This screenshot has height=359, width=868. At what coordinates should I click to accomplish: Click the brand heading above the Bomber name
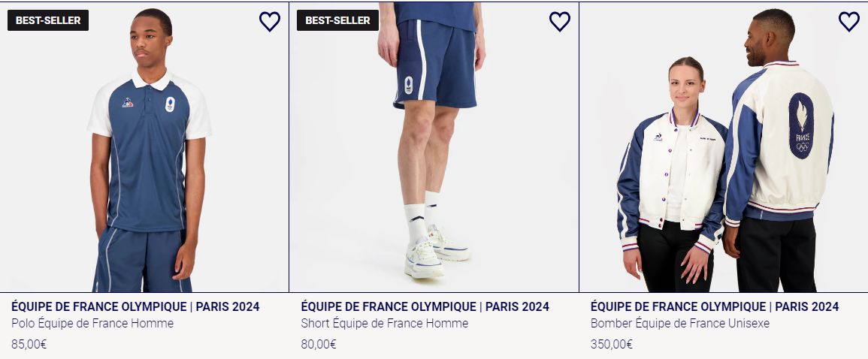click(x=714, y=306)
